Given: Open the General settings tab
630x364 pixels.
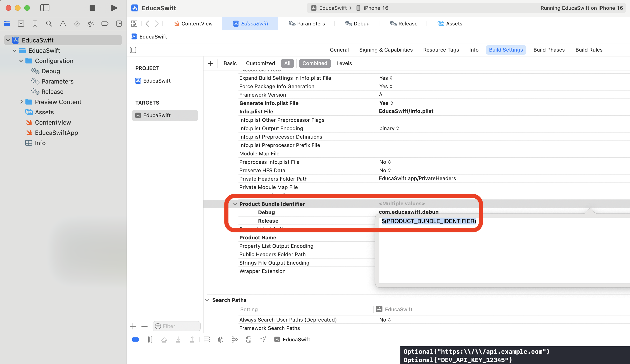Looking at the screenshot, I should pyautogui.click(x=339, y=50).
